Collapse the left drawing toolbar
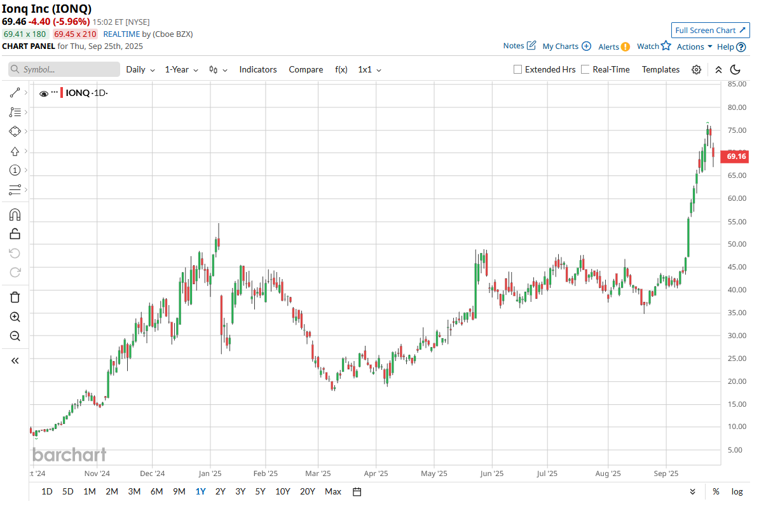Screen dimensions: 759x532 pos(15,360)
